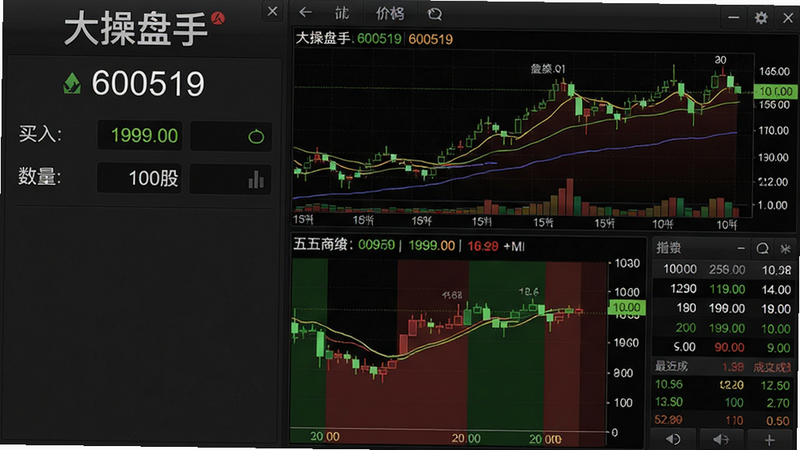The image size is (800, 450).
Task: Click the green price tag on upper chart axis
Action: pos(776,91)
